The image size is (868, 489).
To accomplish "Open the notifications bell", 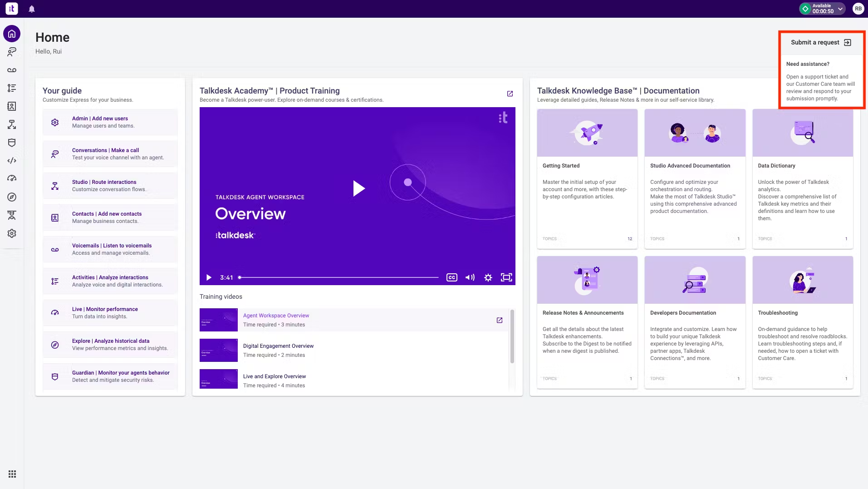I will tap(32, 9).
